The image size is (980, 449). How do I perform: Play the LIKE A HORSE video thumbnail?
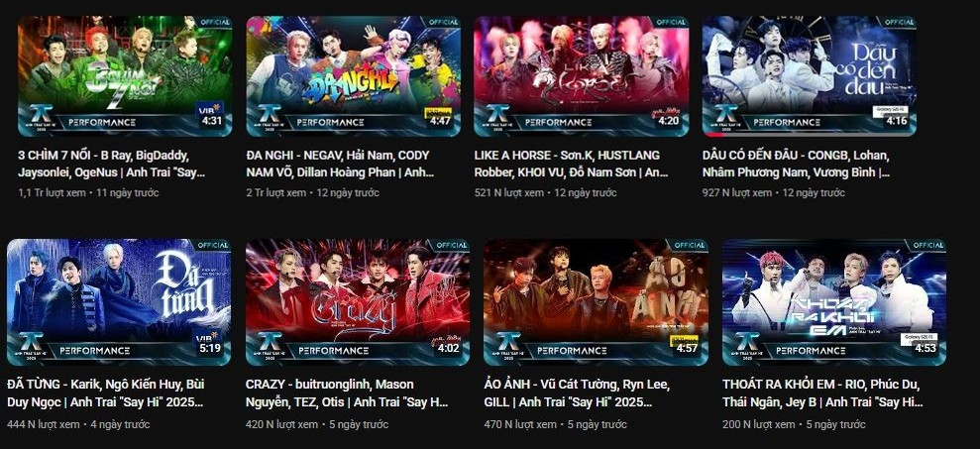pyautogui.click(x=582, y=75)
